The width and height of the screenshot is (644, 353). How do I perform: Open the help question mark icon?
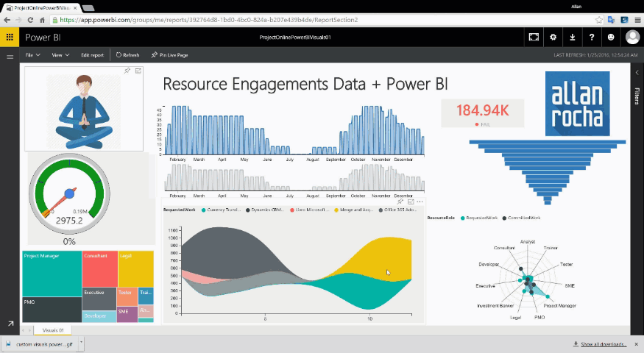(592, 38)
